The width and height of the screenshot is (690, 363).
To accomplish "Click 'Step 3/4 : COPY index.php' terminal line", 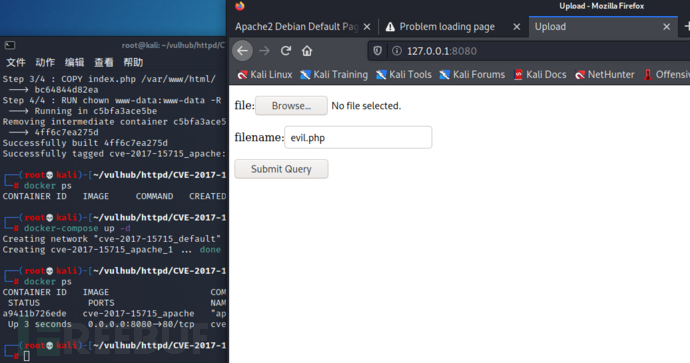I will tap(109, 79).
